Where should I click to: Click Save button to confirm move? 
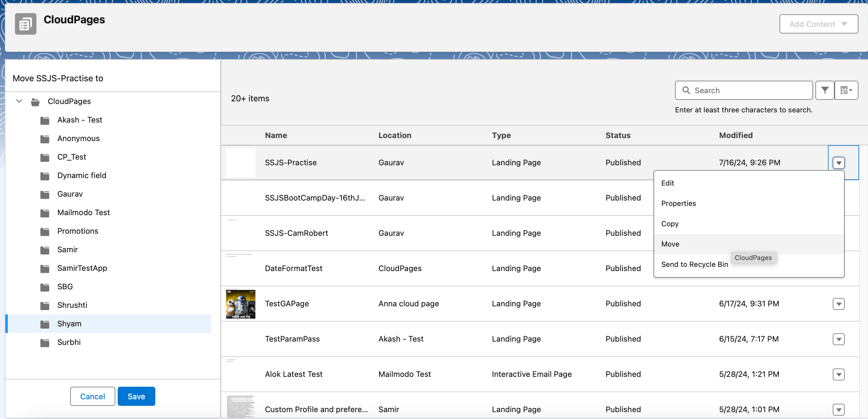(137, 396)
